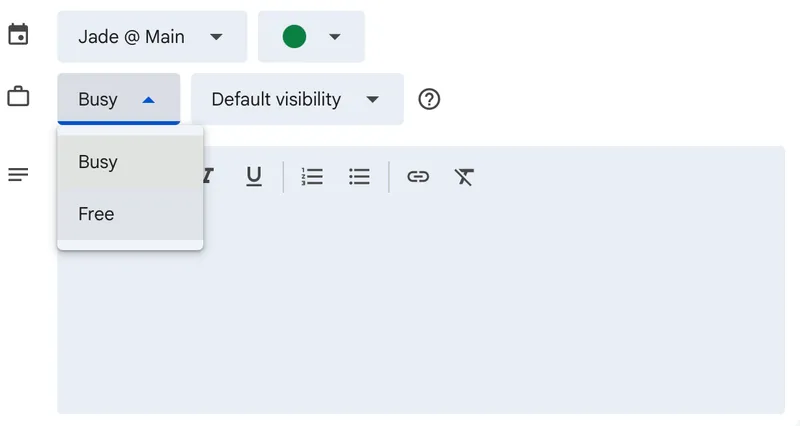This screenshot has height=426, width=800.
Task: Click the Default visibility label text
Action: pyautogui.click(x=276, y=99)
